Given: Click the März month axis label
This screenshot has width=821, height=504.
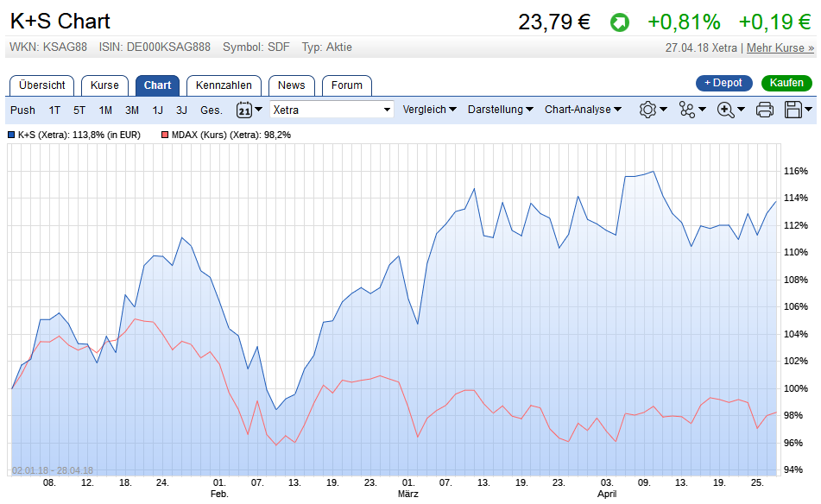Looking at the screenshot, I should [x=407, y=494].
